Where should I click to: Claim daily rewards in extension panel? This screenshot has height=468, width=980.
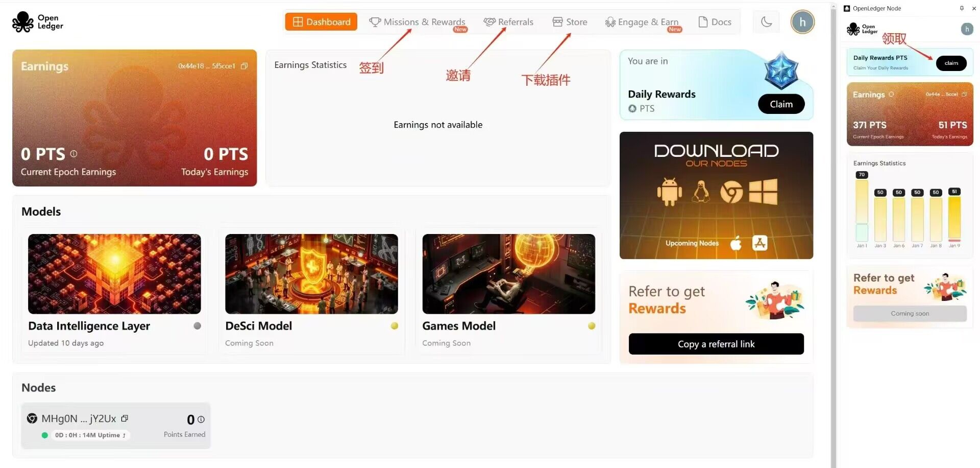click(951, 63)
